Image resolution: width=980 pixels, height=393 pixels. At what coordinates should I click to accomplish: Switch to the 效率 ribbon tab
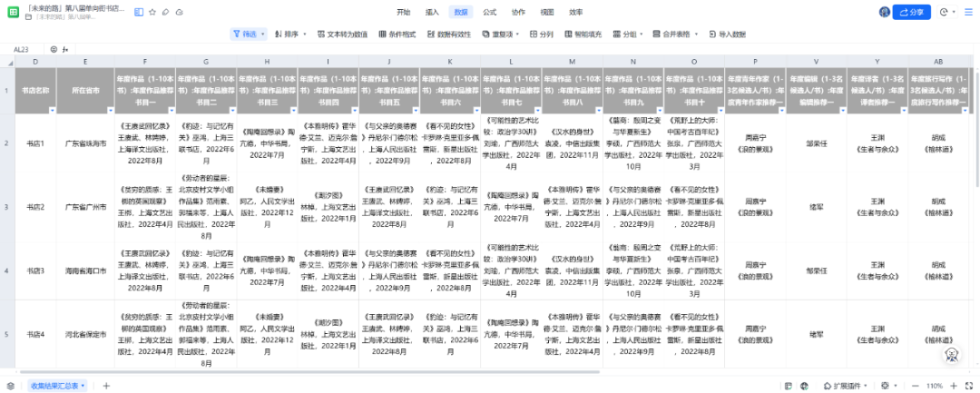click(x=575, y=12)
